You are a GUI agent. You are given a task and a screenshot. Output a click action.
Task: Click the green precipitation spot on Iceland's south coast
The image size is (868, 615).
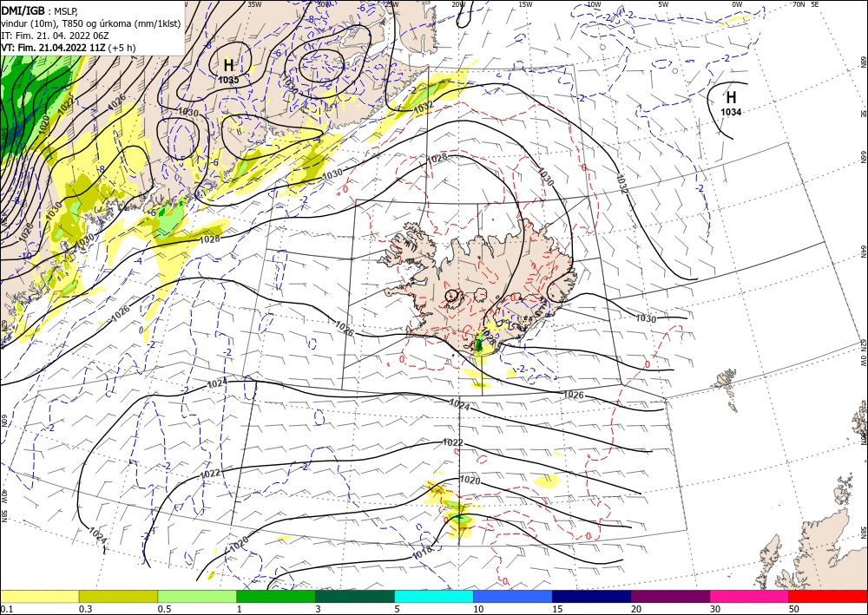pos(479,345)
